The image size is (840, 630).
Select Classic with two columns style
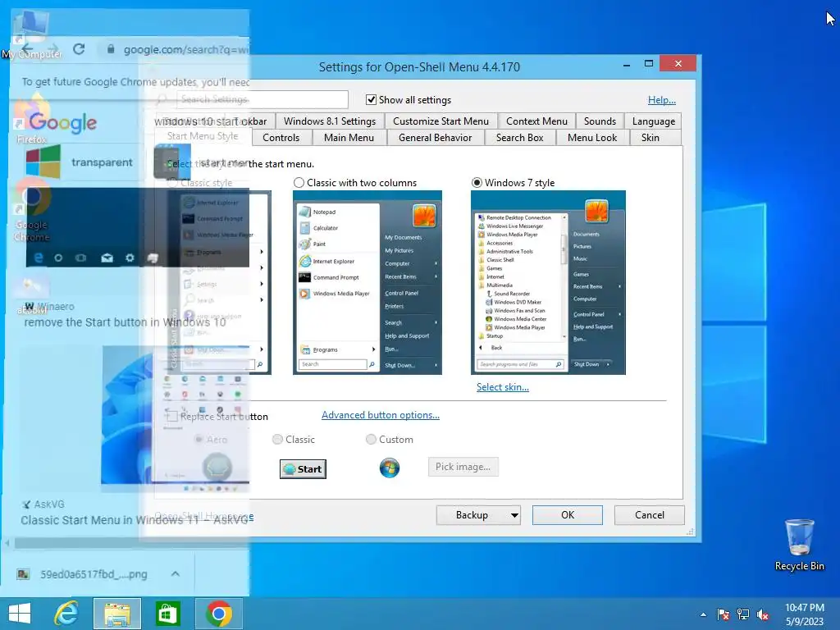click(x=299, y=183)
